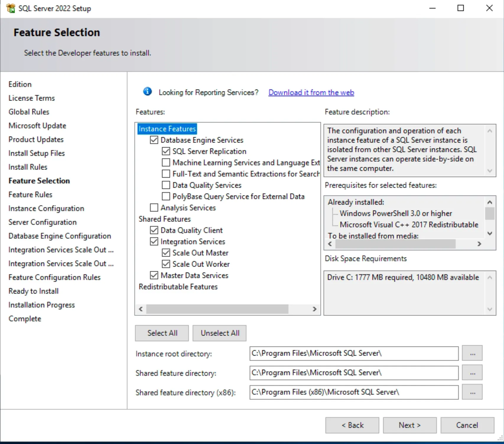Enable Data Quality Services checkbox

(x=166, y=185)
